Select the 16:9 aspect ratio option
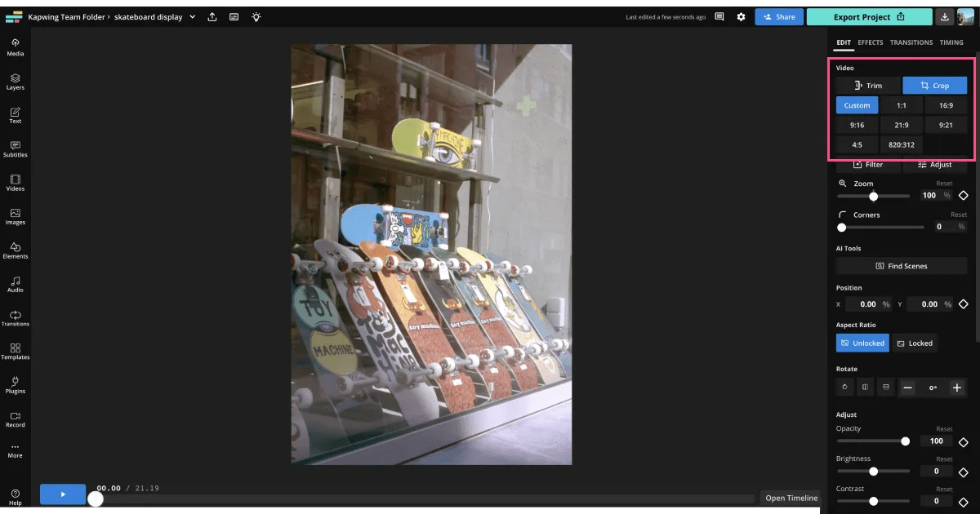The width and height of the screenshot is (980, 514). [945, 104]
